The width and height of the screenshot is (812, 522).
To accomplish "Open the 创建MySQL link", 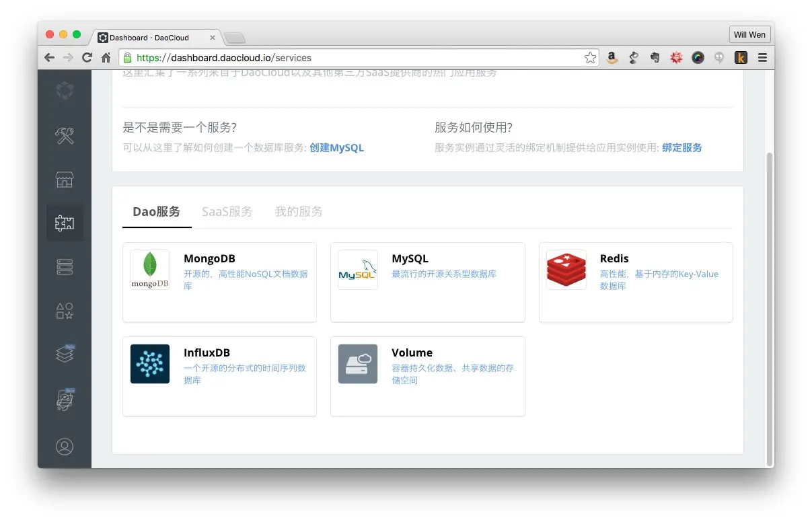I will click(336, 148).
